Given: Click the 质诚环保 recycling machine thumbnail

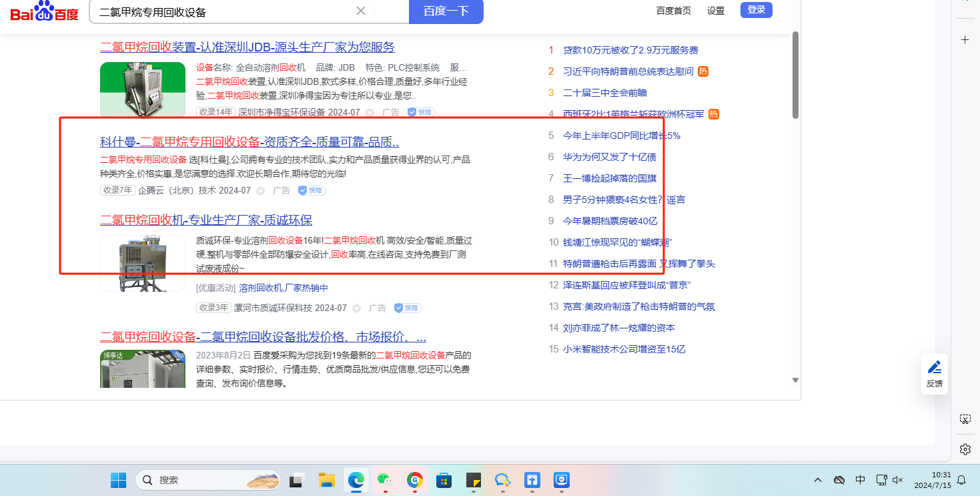Looking at the screenshot, I should pyautogui.click(x=143, y=263).
